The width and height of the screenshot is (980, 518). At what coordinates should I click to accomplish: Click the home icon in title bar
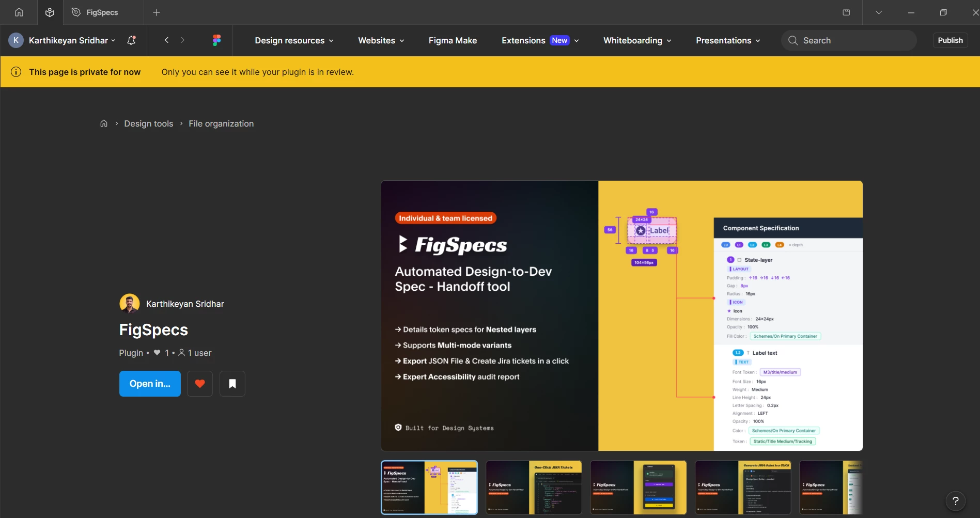pos(19,12)
